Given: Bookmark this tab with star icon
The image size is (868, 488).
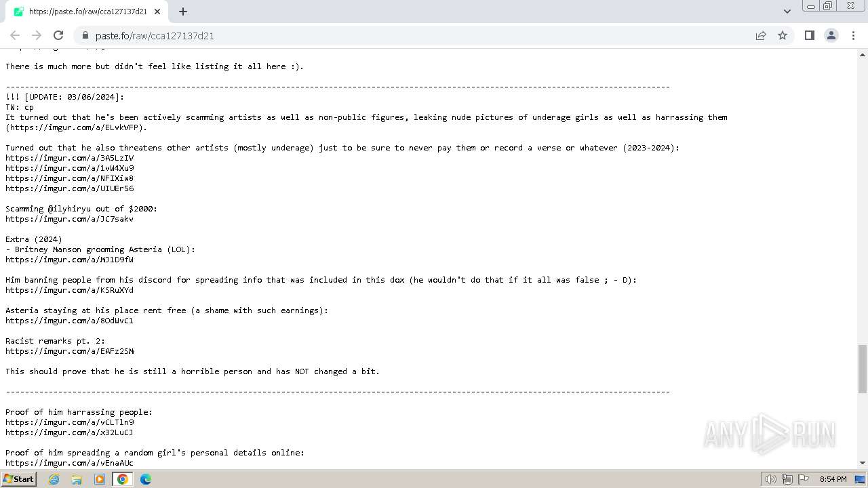Looking at the screenshot, I should [x=783, y=35].
